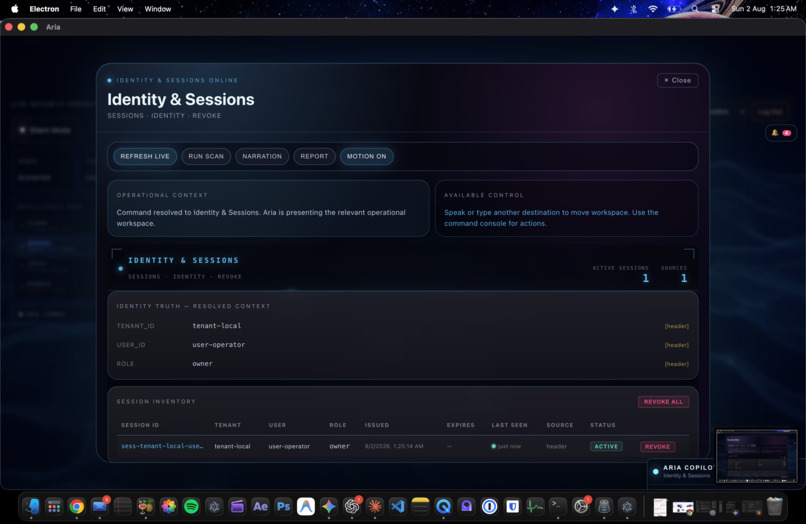Click the active sessions count value

pyautogui.click(x=645, y=278)
